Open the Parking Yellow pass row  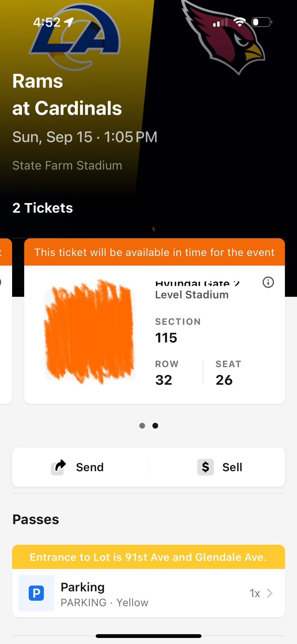[x=147, y=593]
